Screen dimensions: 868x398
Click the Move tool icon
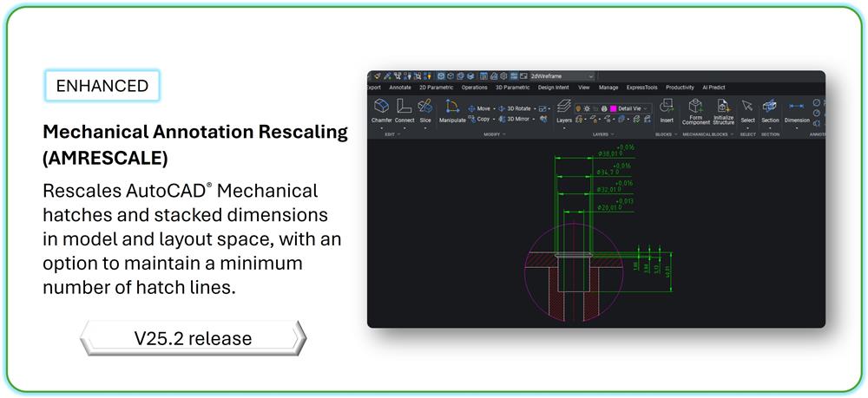pyautogui.click(x=471, y=109)
